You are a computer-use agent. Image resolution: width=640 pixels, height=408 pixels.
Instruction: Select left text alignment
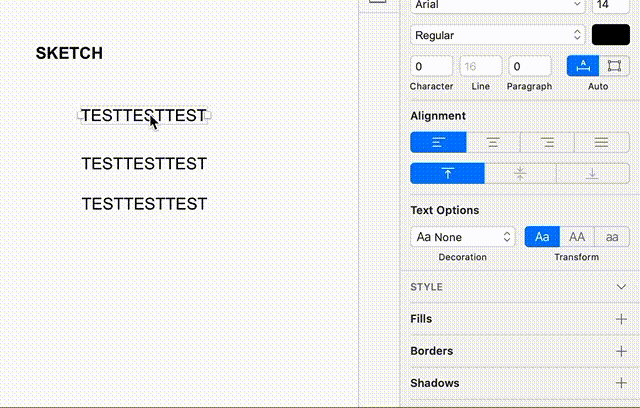tap(438, 142)
